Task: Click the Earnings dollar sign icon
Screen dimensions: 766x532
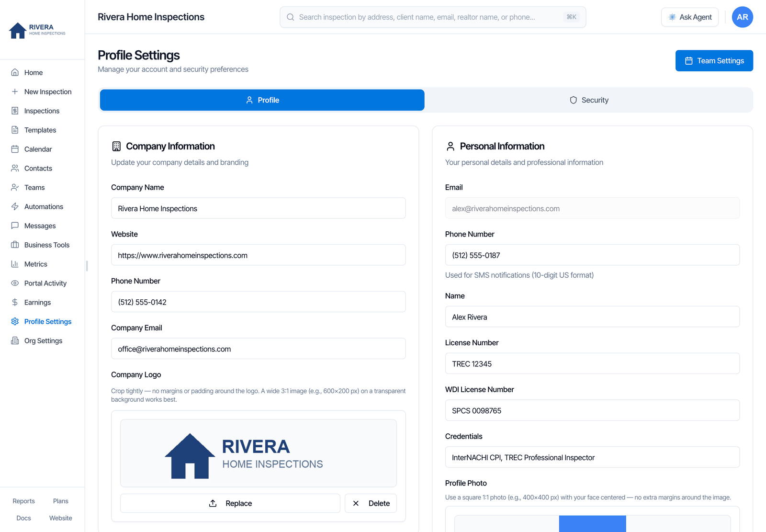Action: [x=15, y=302]
